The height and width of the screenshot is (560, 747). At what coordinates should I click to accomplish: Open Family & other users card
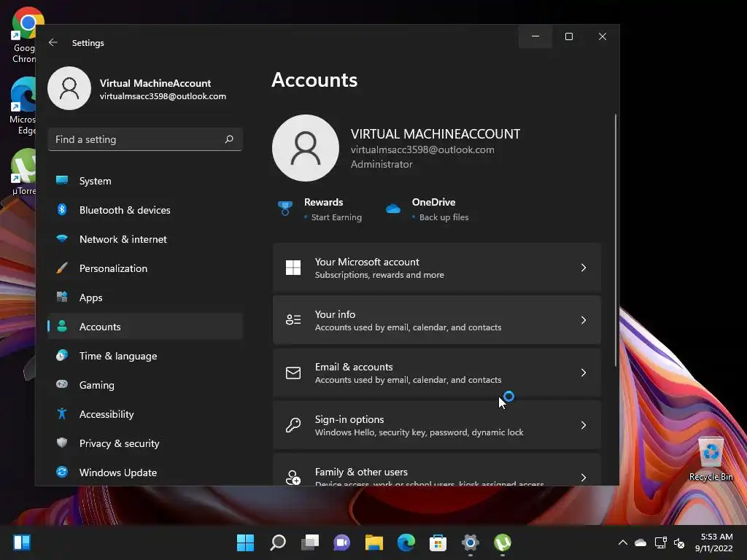click(437, 470)
